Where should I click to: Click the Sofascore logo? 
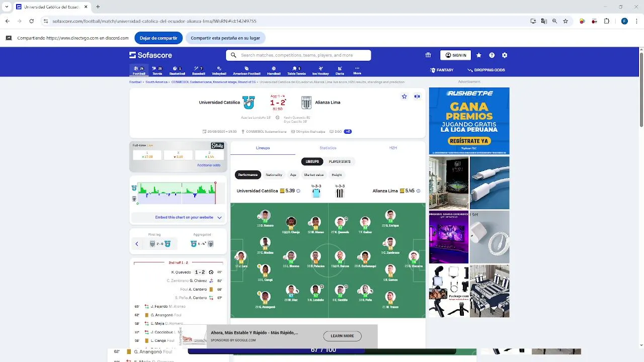150,55
